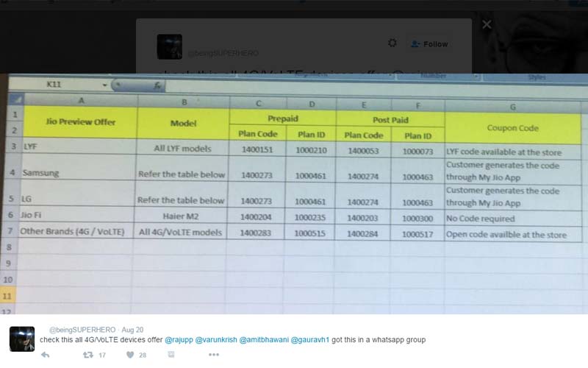Select row 7 header
This screenshot has height=368, width=588.
coord(10,230)
